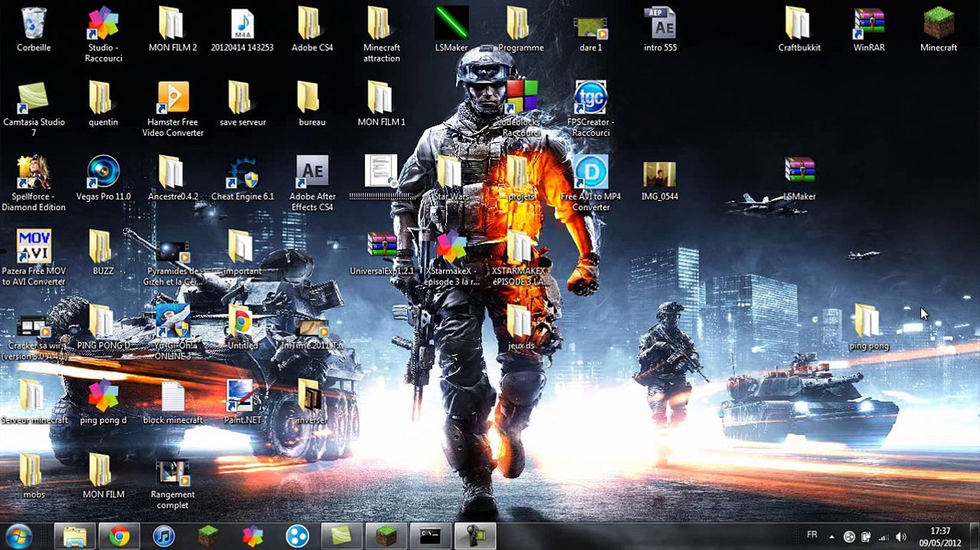
Task: Show hidden system tray icons
Action: click(830, 536)
